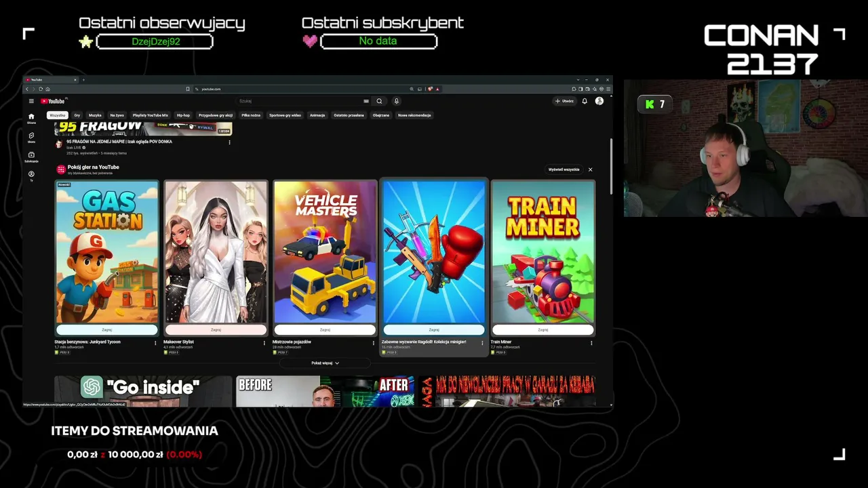
Task: Open Subscriptions in the sidebar
Action: (31, 157)
